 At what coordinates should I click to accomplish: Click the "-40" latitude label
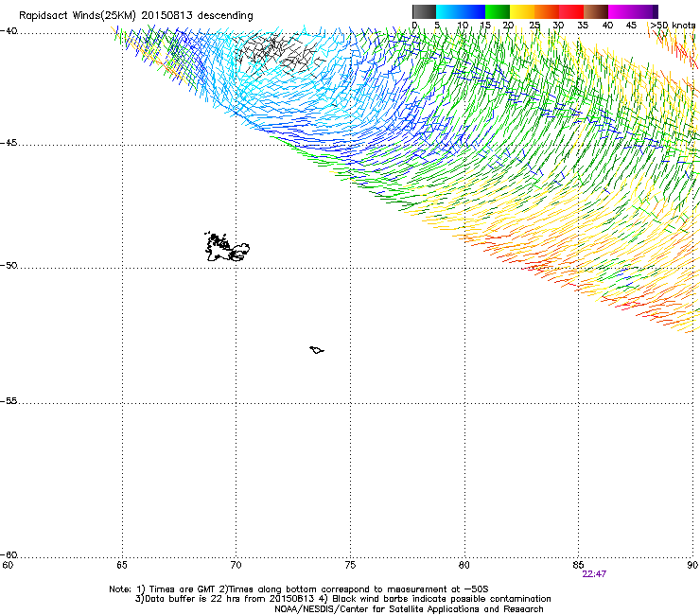(9, 31)
